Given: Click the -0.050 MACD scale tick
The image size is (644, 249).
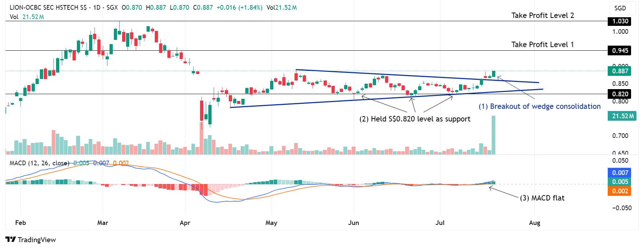Looking at the screenshot, I should click(622, 208).
